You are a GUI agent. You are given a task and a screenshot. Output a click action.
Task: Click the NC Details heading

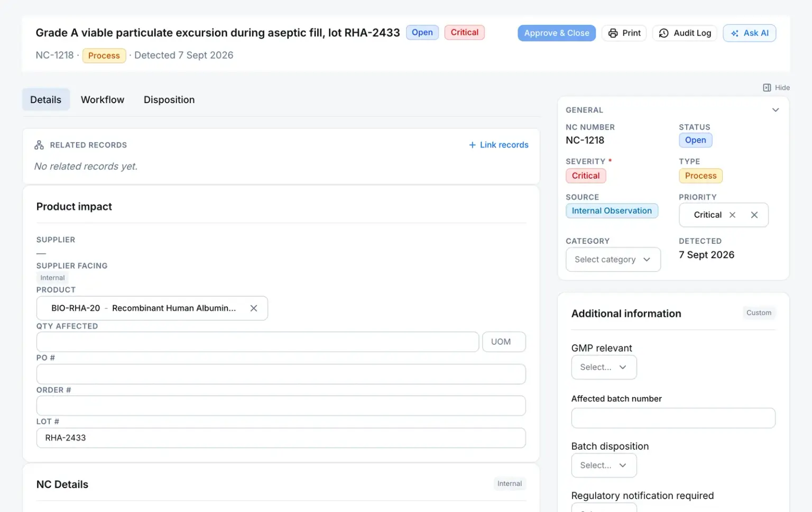tap(62, 484)
